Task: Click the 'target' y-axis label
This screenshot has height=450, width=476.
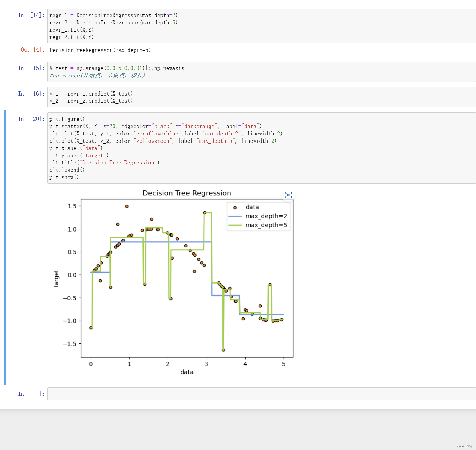Action: point(56,278)
